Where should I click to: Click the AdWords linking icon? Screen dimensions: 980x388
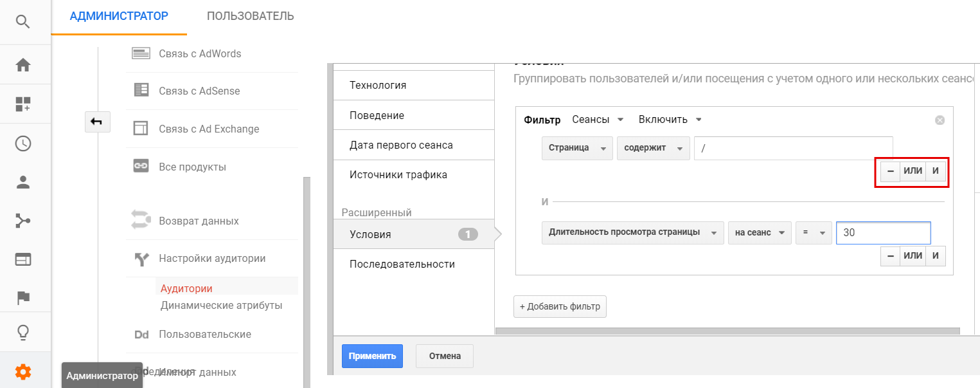141,53
